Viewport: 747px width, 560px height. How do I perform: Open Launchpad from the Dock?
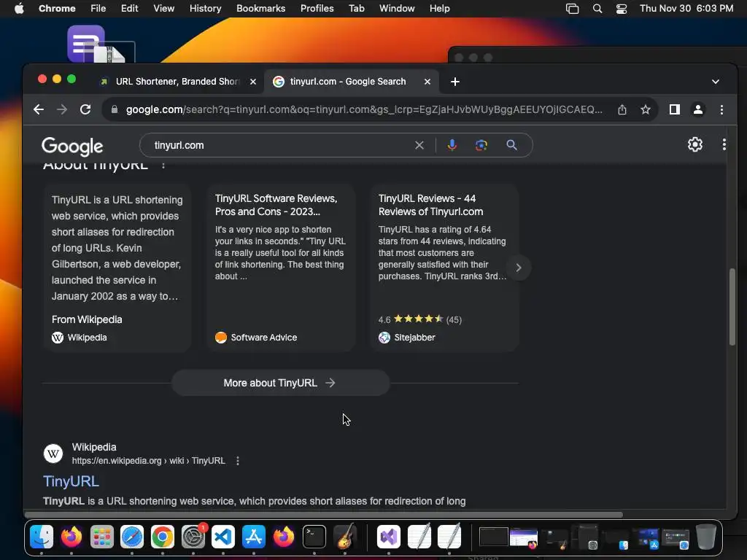102,537
